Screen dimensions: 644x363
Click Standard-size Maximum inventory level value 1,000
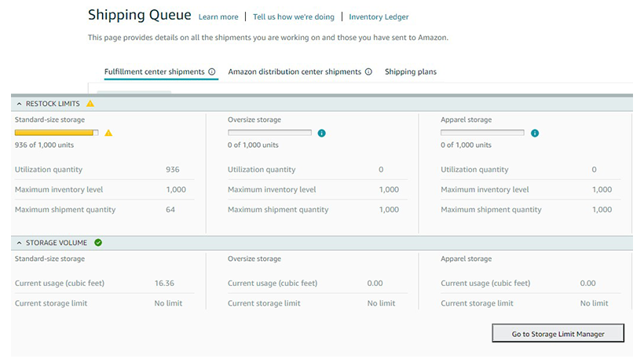(176, 189)
